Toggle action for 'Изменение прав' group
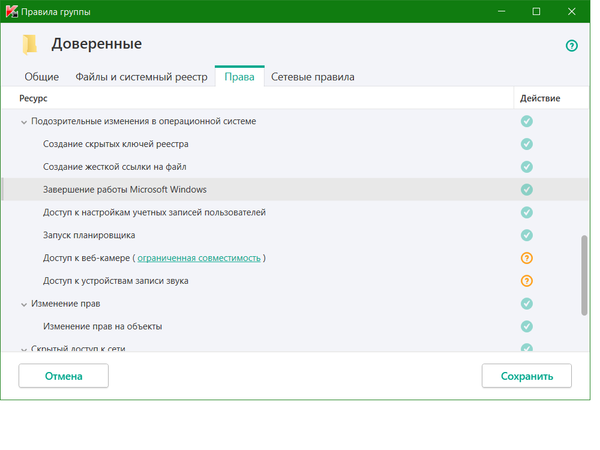The width and height of the screenshot is (600, 450). [x=526, y=303]
